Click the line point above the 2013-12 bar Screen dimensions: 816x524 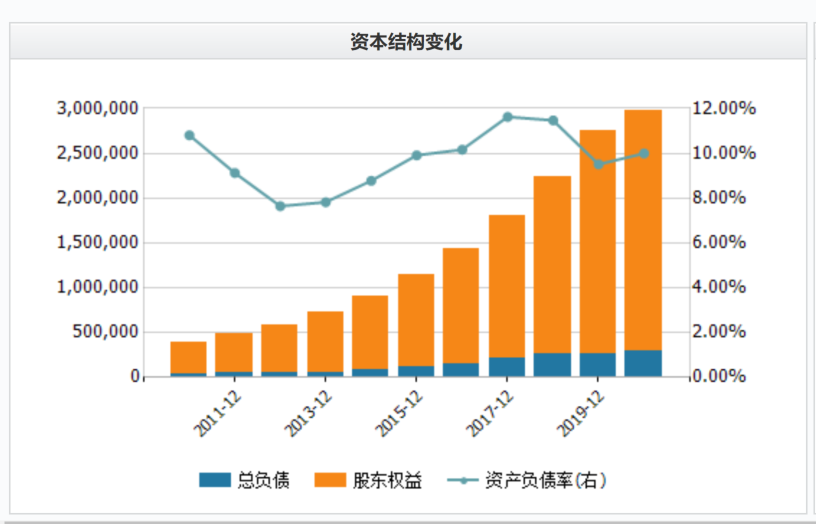point(326,202)
